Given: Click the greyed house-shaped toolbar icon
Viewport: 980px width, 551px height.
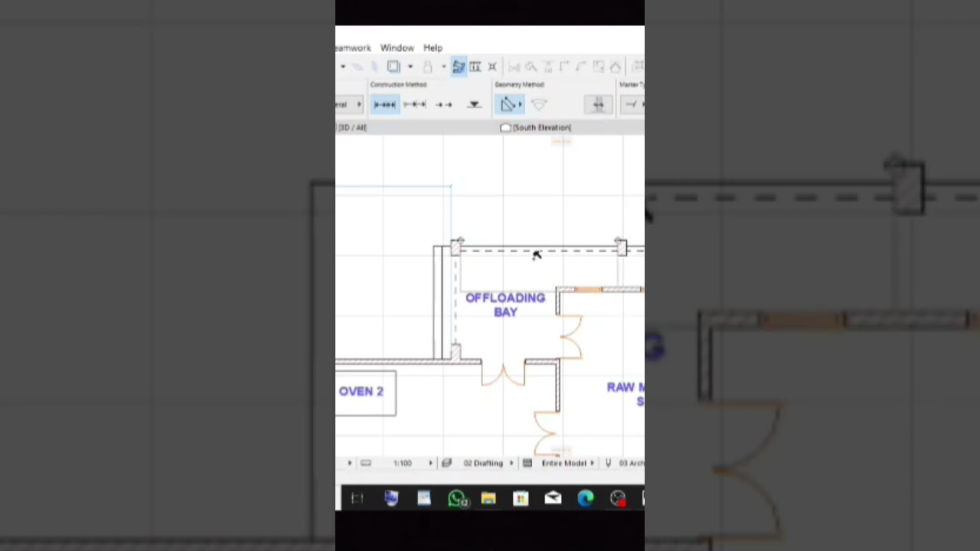Looking at the screenshot, I should click(x=615, y=67).
